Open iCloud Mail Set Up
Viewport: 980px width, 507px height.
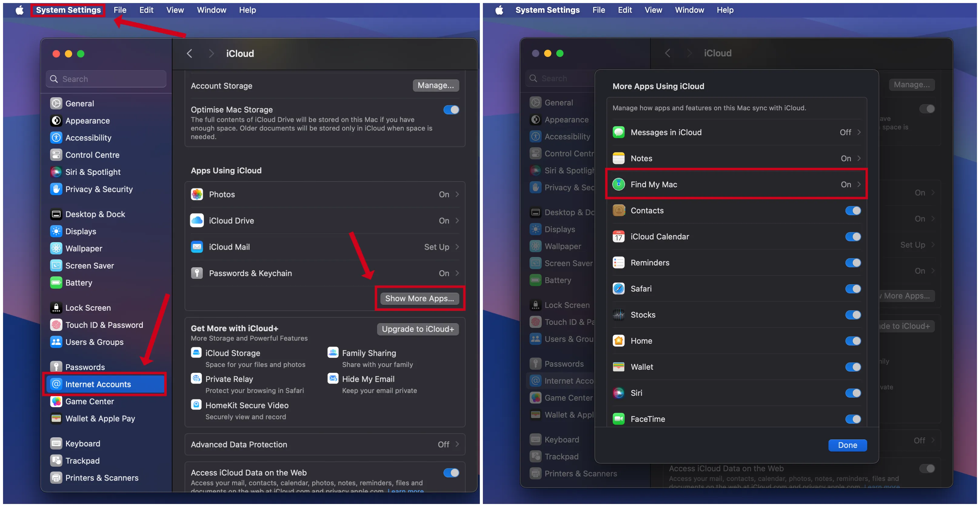pos(325,247)
